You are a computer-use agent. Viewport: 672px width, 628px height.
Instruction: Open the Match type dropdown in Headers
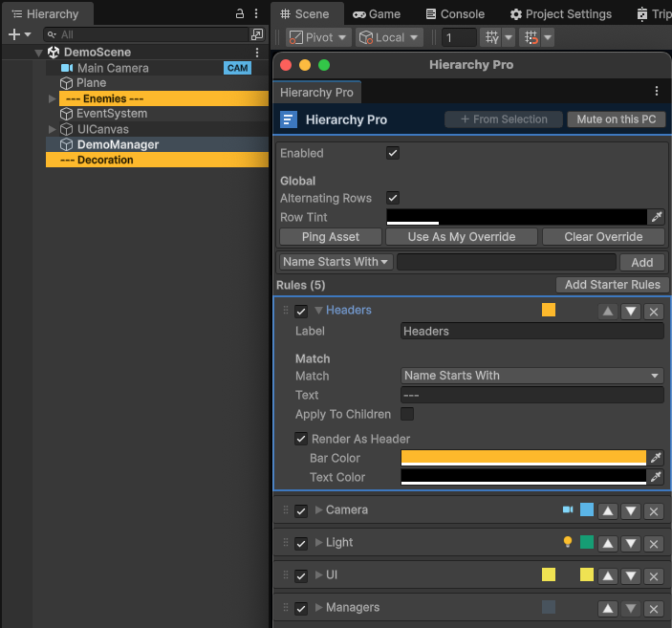pyautogui.click(x=532, y=376)
